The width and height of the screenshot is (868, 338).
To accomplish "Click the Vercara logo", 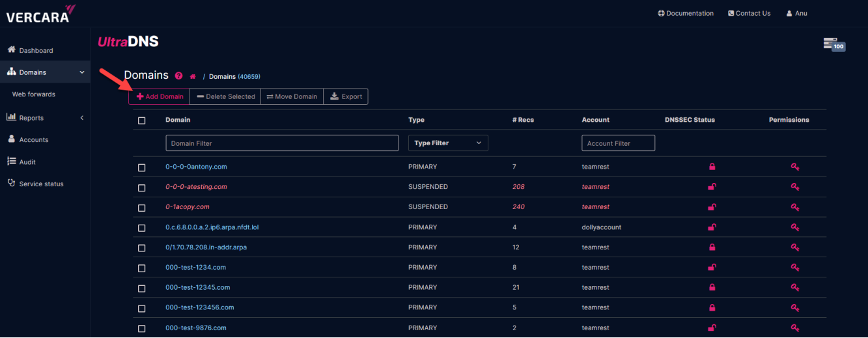I will click(40, 14).
